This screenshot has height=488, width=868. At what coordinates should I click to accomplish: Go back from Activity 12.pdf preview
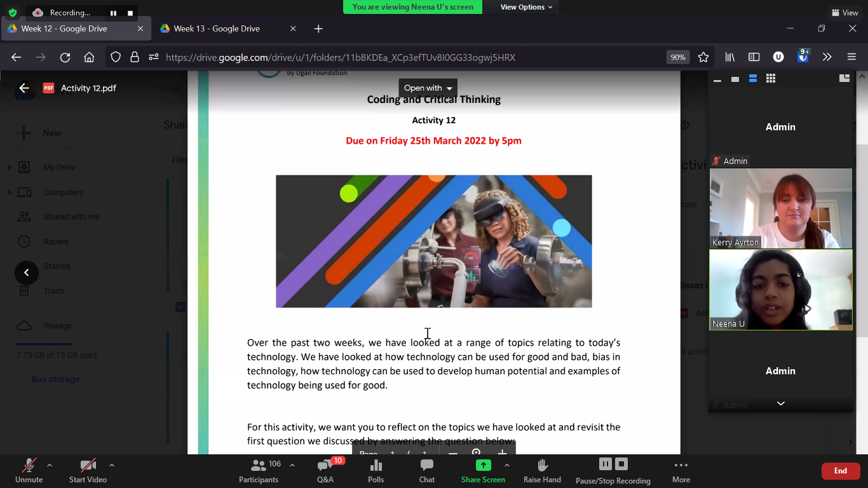pyautogui.click(x=24, y=88)
